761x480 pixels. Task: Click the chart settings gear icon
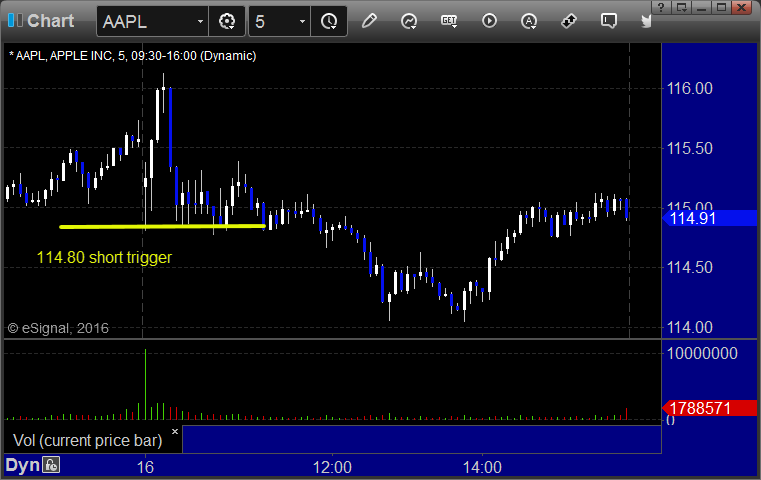pos(227,21)
